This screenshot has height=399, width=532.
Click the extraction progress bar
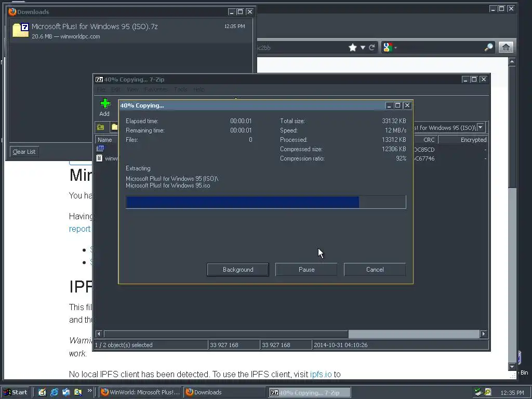265,202
